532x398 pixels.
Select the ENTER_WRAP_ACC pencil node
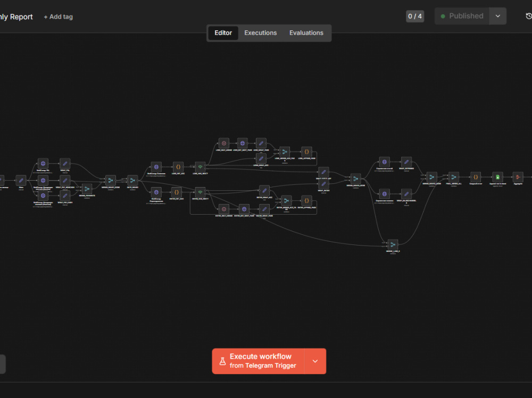pyautogui.click(x=264, y=191)
